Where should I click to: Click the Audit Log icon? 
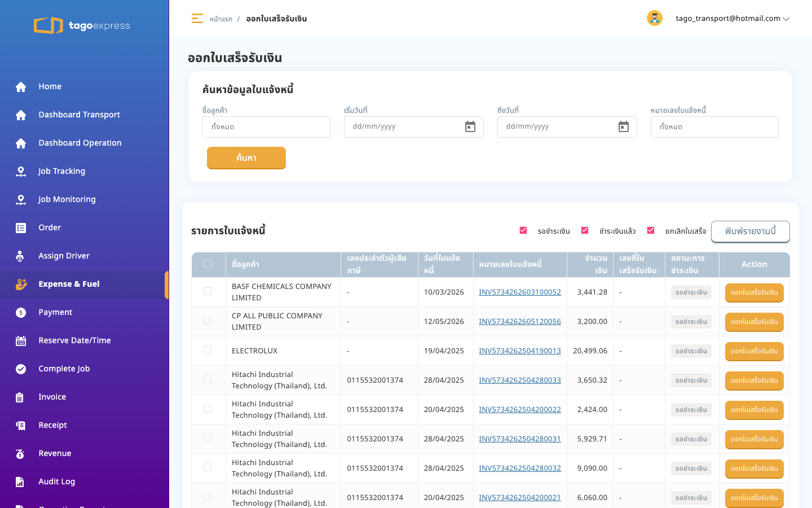click(20, 481)
